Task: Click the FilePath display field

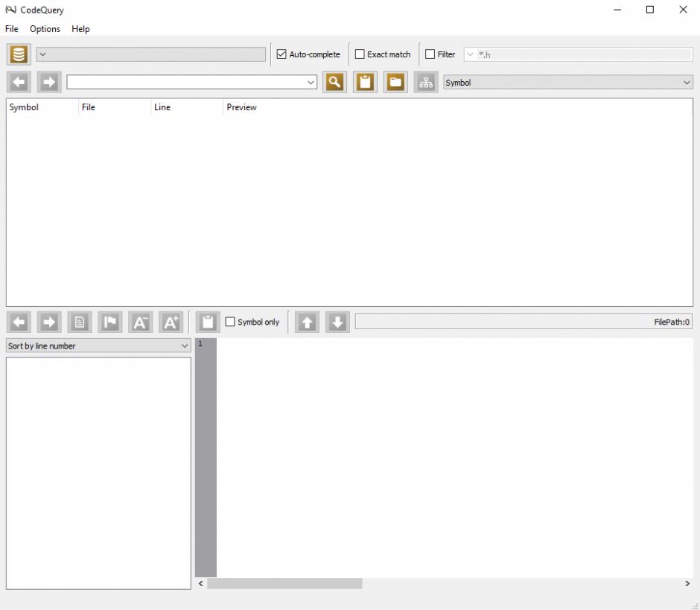Action: [x=524, y=322]
